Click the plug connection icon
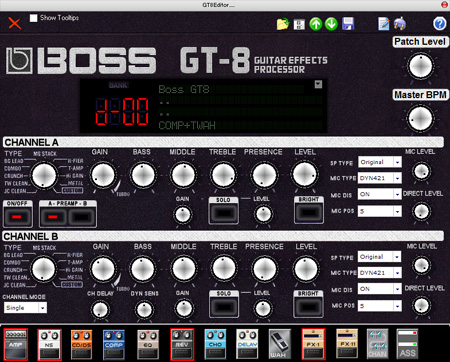Screen dimensions: 450x362 coord(400,24)
